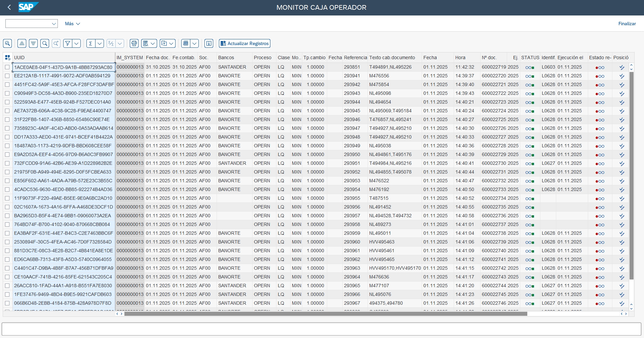Click the Details magnifier icon in toolbar

pyautogui.click(x=7, y=43)
